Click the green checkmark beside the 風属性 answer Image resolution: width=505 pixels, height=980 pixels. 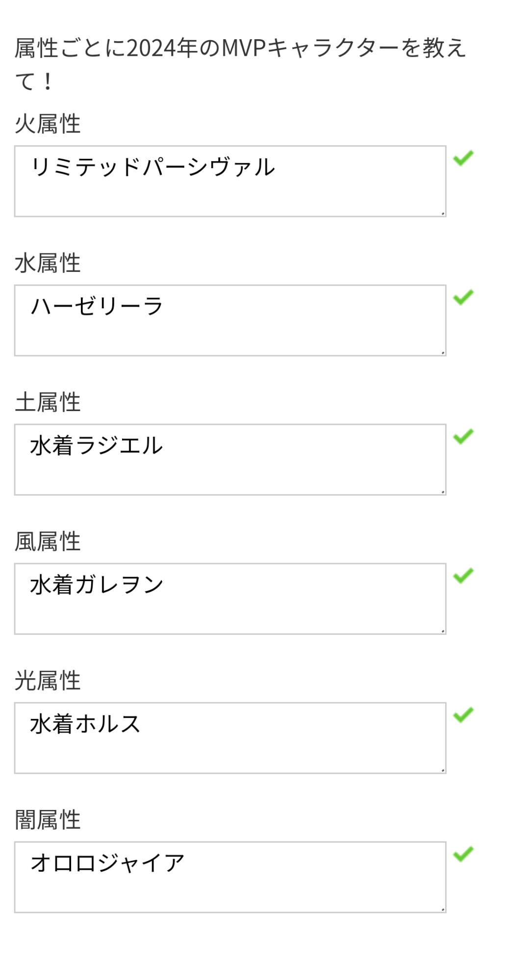tap(463, 576)
